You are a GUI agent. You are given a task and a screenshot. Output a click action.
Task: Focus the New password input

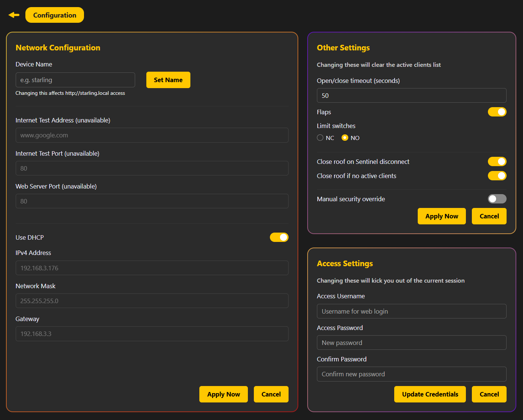click(411, 343)
